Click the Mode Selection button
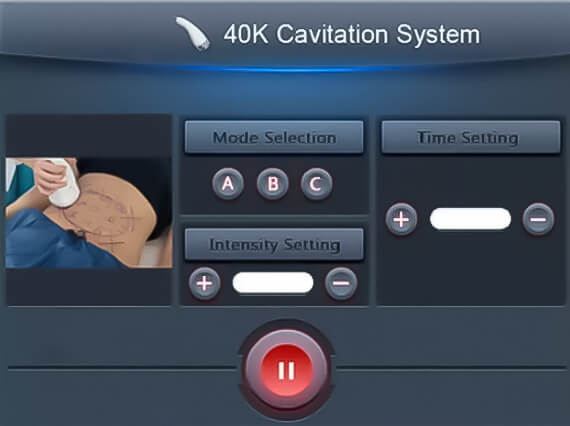 [x=274, y=137]
